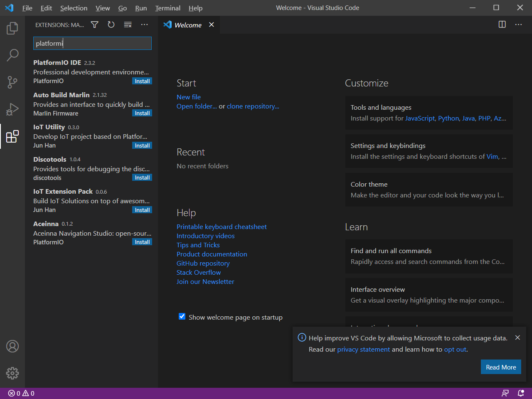532x399 pixels.
Task: Filter extensions using the funnel icon
Action: [x=95, y=25]
